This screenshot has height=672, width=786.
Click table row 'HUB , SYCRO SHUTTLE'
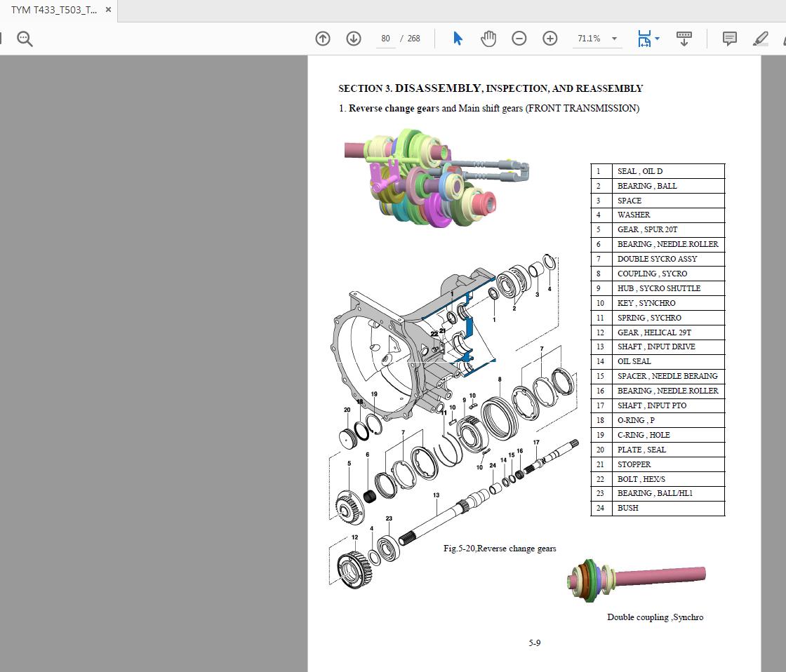click(658, 288)
